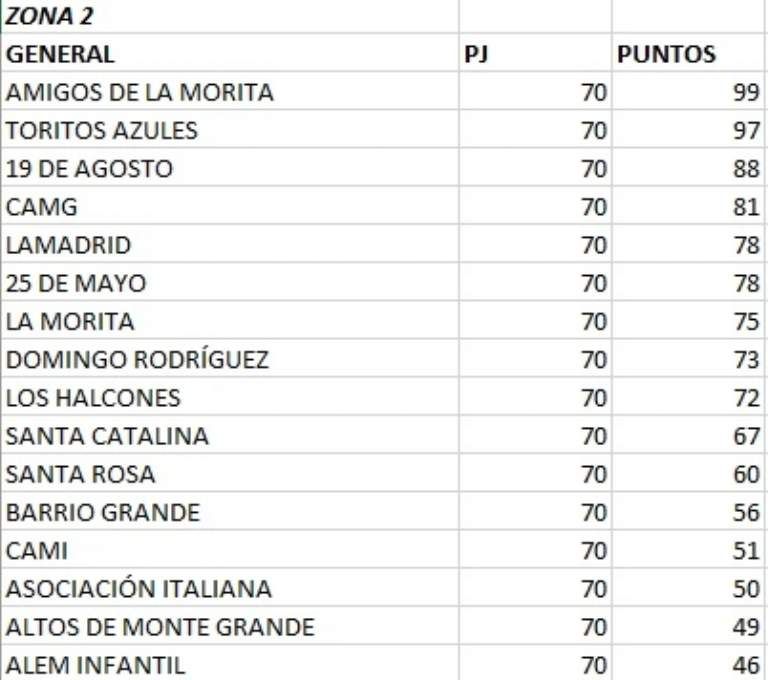
Task: Click SANTA CATALINA's 67 points cell
Action: [745, 436]
